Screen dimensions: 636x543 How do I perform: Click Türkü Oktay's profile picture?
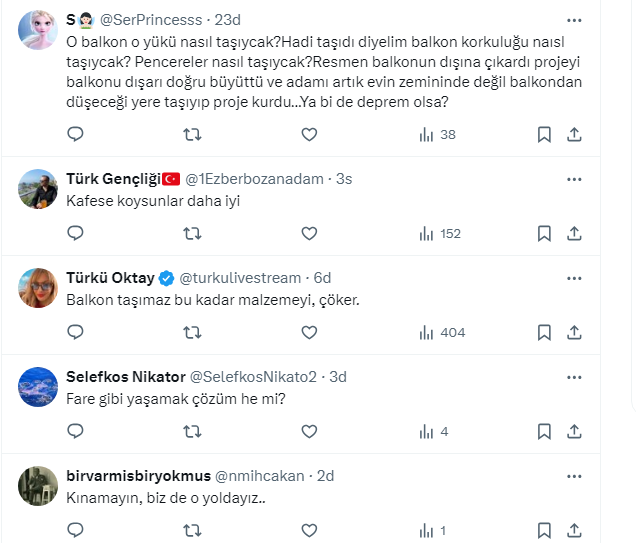38,288
